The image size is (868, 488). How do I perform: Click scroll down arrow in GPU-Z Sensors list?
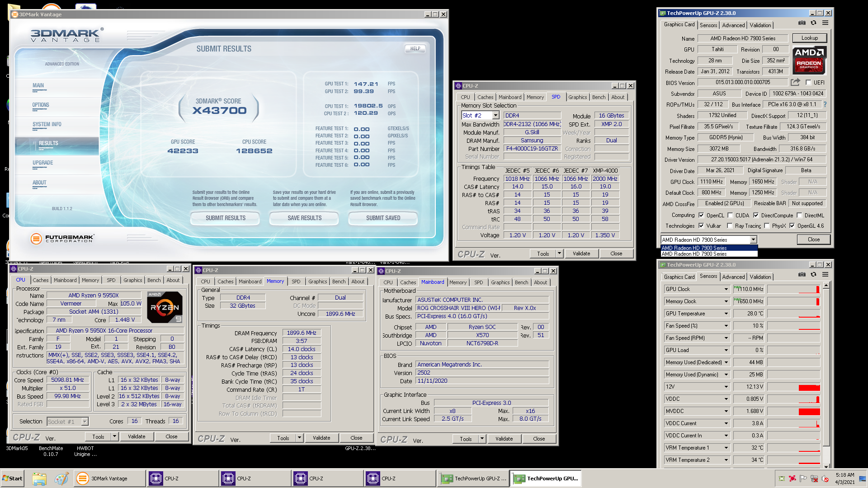(x=826, y=466)
